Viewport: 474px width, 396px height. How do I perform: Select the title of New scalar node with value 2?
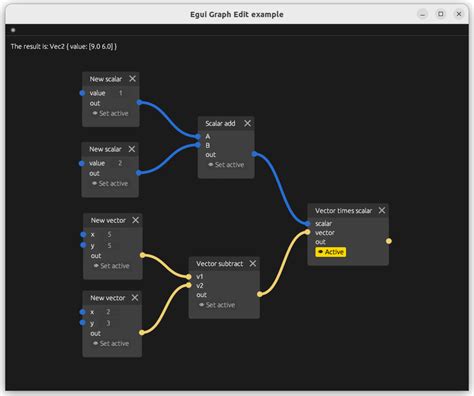click(105, 149)
